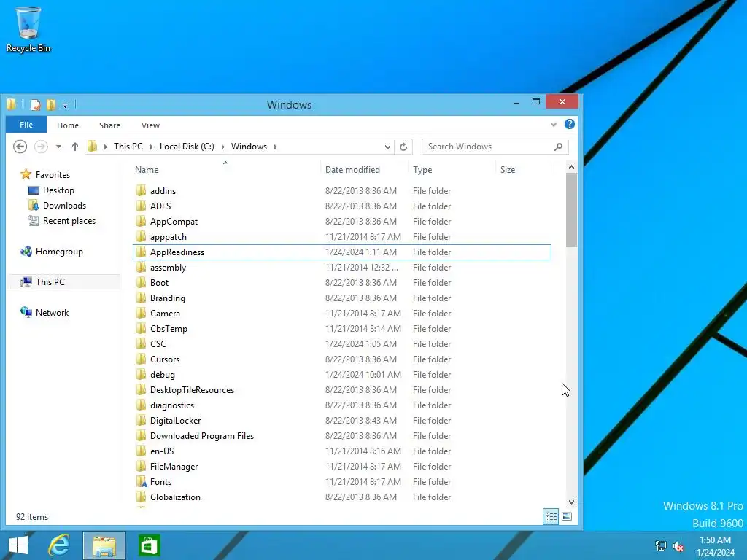Open Help via question mark icon
This screenshot has height=560, width=747.
coord(569,124)
